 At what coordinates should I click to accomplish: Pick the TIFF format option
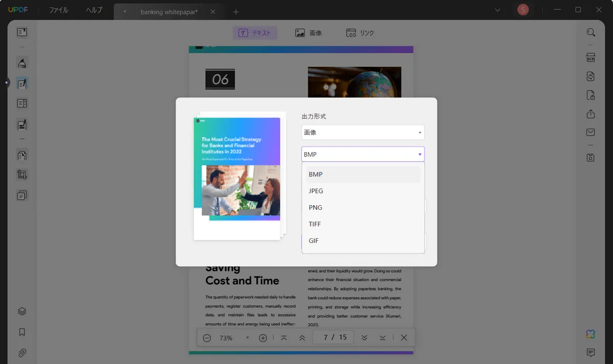coord(315,224)
